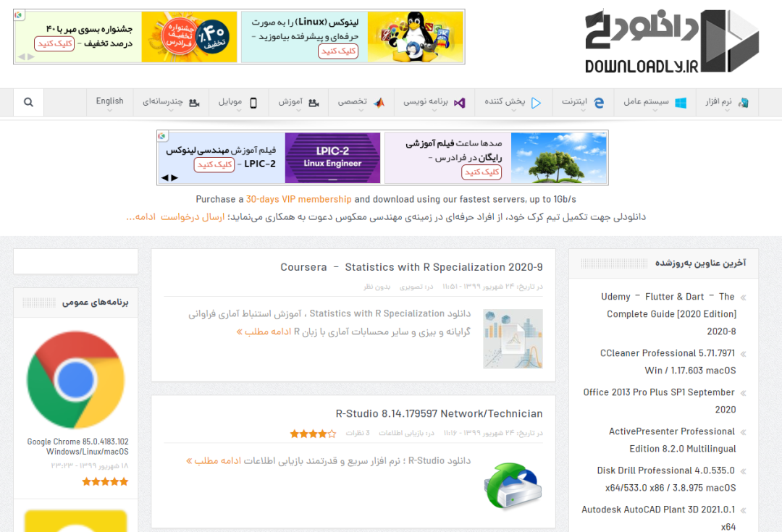Click the ad choices icon on the middle banner
Image resolution: width=782 pixels, height=532 pixels.
(x=161, y=135)
